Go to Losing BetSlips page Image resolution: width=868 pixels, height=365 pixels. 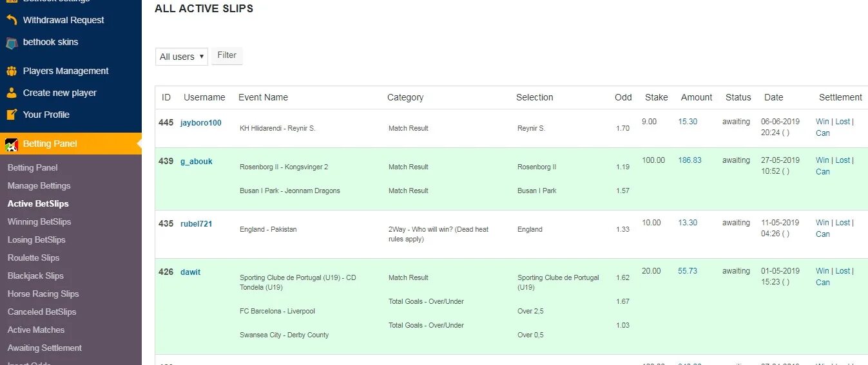pyautogui.click(x=37, y=239)
